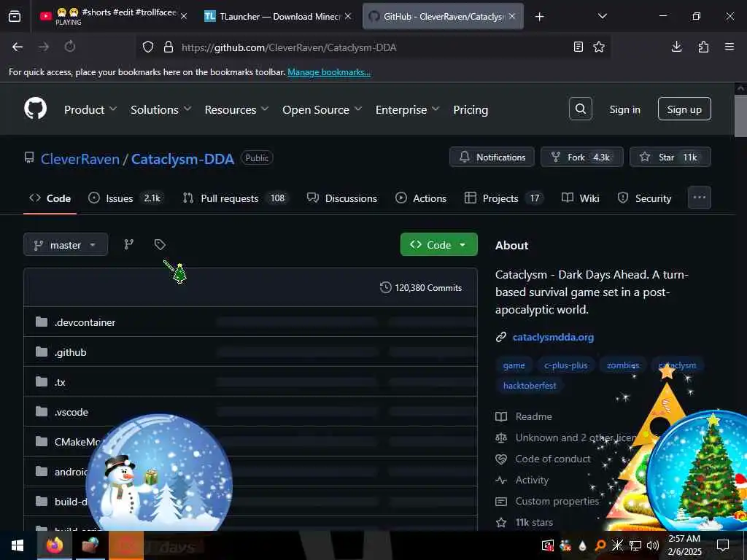The width and height of the screenshot is (747, 560).
Task: Click the page vertical scrollbar thumb
Action: (740, 115)
